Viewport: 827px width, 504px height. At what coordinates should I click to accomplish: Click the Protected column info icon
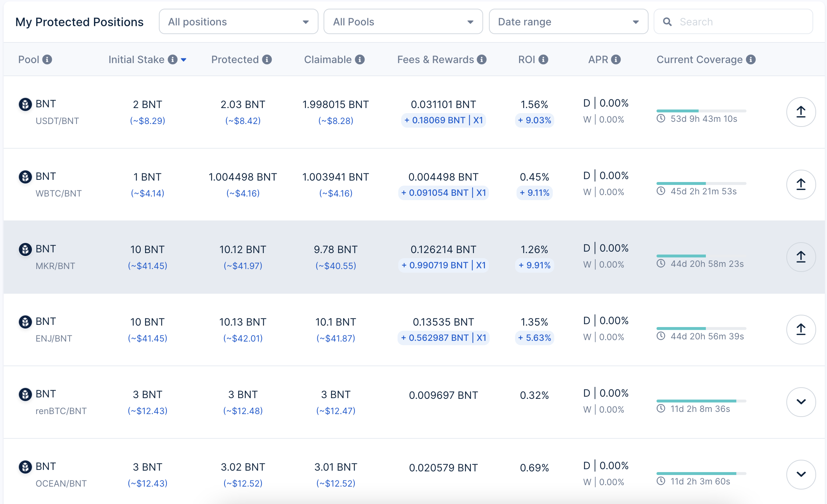tap(267, 59)
